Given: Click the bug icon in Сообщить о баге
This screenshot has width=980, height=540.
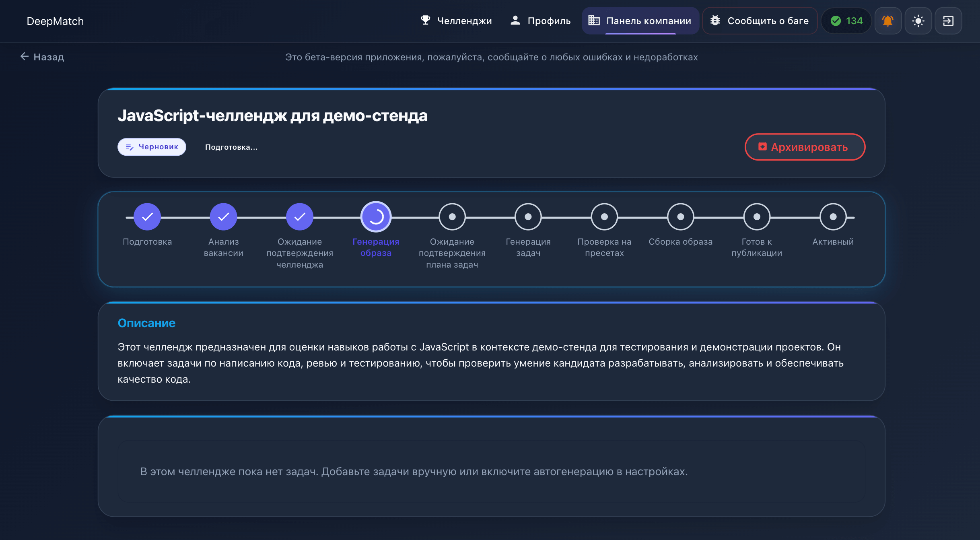Looking at the screenshot, I should tap(716, 21).
